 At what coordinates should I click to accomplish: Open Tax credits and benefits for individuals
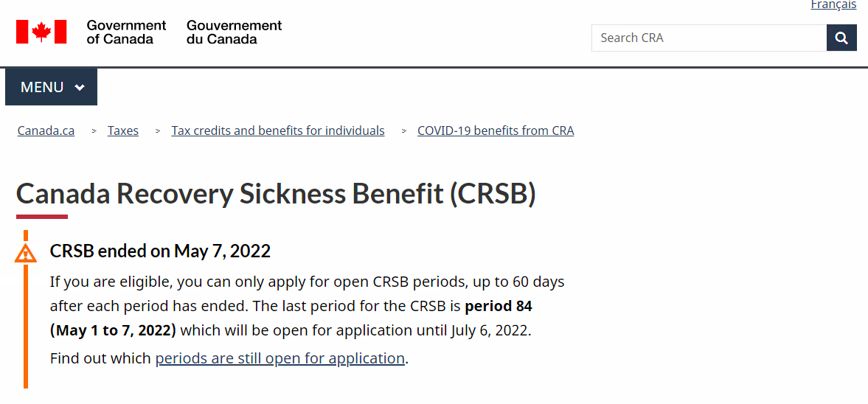tap(278, 131)
